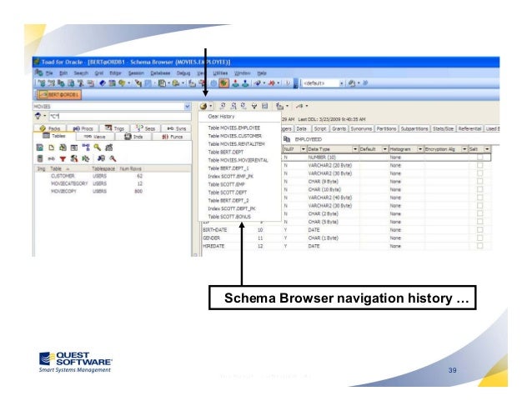The image size is (532, 411).
Task: Open the Histogram column filter dropdown
Action: coord(420,149)
